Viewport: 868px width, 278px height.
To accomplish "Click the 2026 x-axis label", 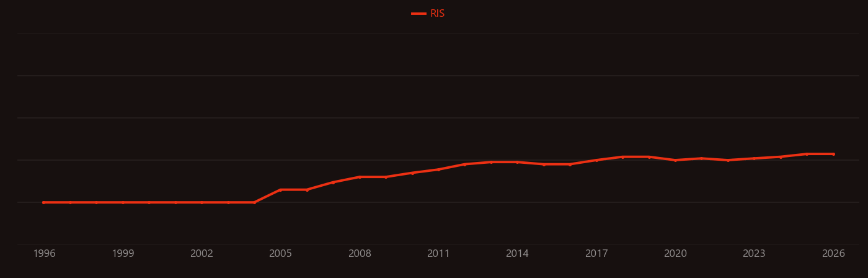I will point(833,254).
